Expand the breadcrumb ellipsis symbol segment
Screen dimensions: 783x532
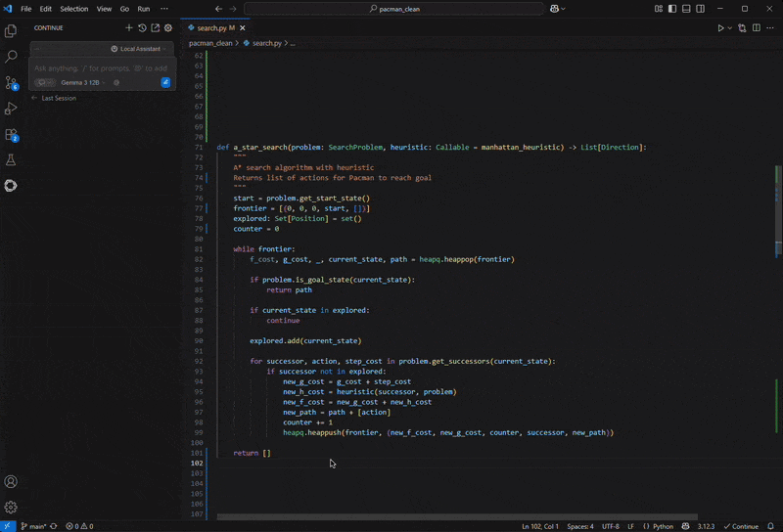coord(293,43)
